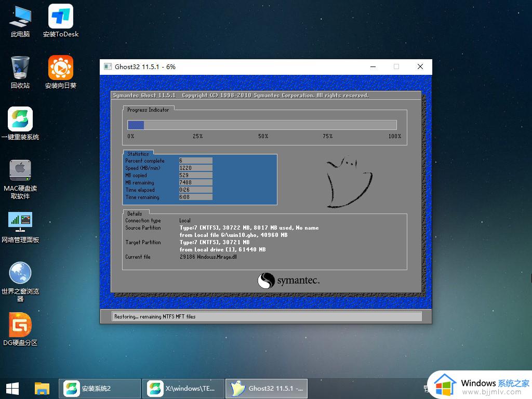Click the Speed (MB/min) value 1220

click(196, 168)
